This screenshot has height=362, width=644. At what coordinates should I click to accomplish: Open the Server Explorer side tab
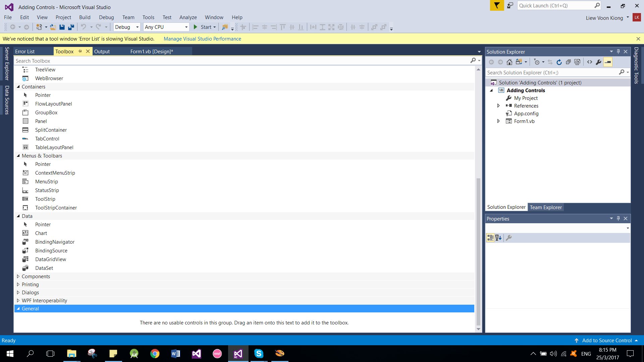(x=7, y=64)
